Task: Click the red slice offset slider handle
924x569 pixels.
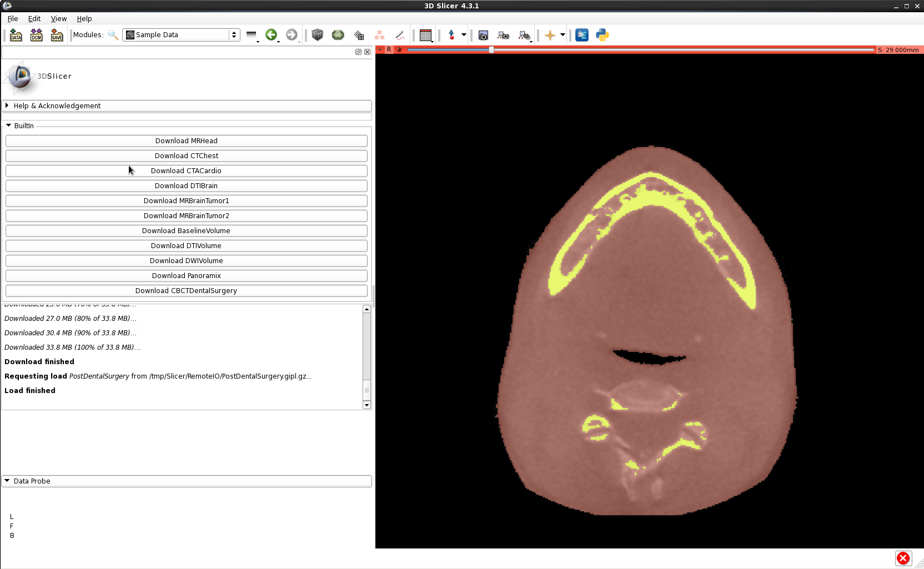Action: pos(491,50)
